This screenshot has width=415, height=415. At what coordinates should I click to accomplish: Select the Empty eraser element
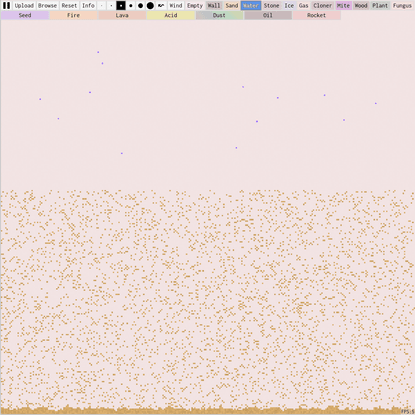195,5
